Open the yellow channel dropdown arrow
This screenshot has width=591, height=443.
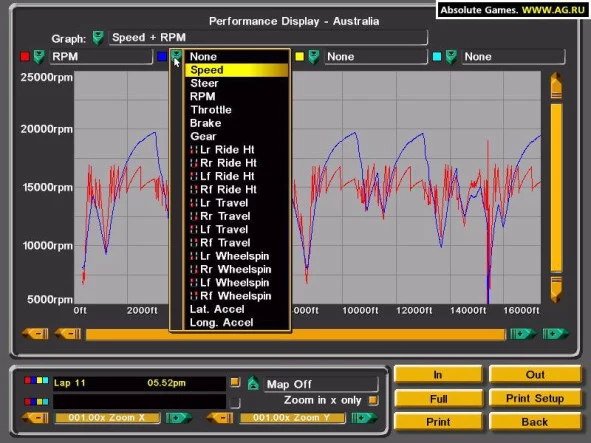[314, 57]
